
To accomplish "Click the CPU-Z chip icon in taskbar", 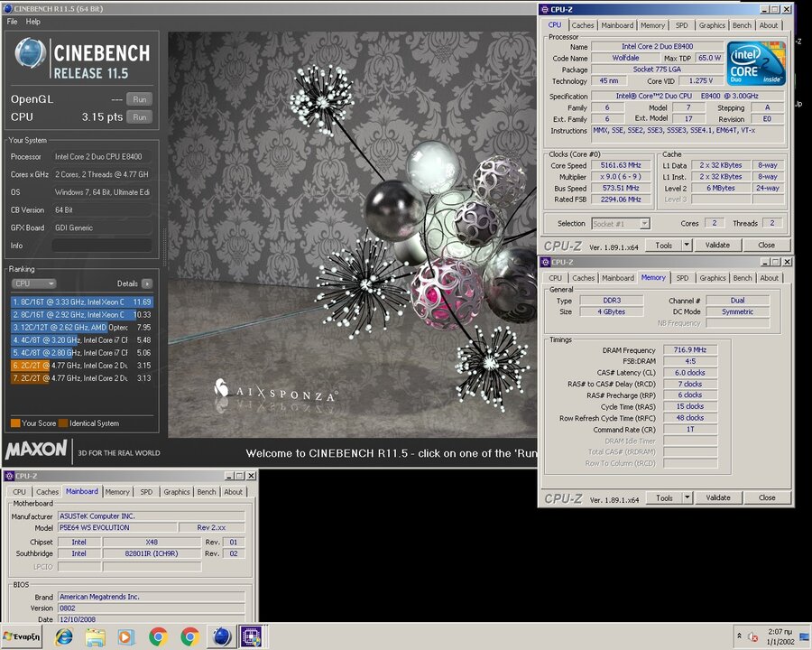I will click(x=252, y=636).
